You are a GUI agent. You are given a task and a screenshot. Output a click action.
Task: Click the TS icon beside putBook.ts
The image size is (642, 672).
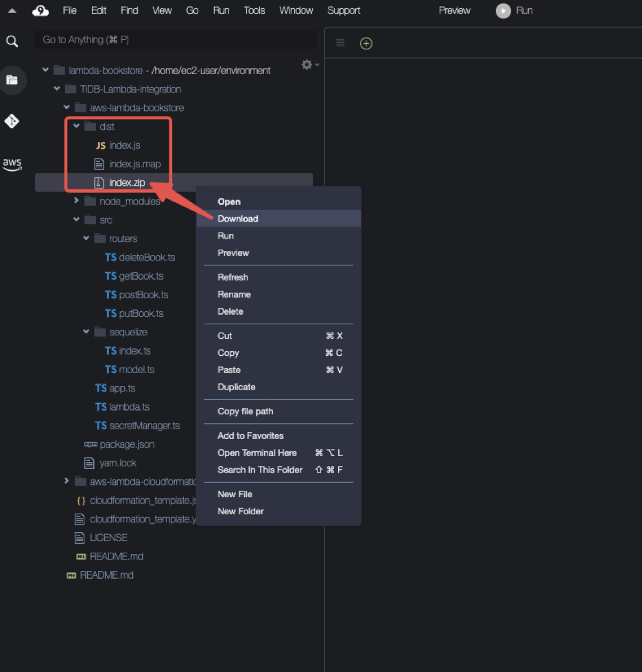(x=110, y=313)
